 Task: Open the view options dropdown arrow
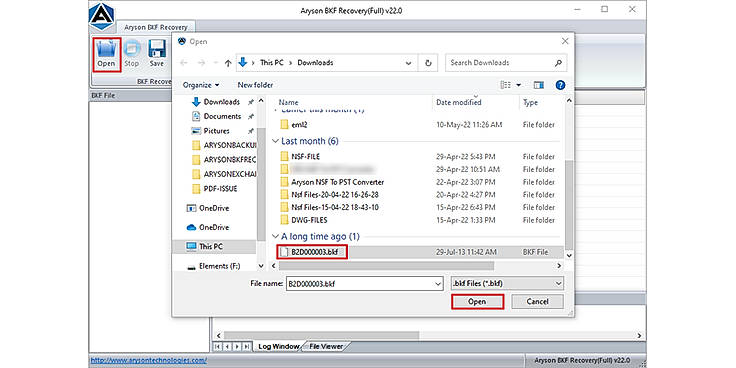[519, 85]
